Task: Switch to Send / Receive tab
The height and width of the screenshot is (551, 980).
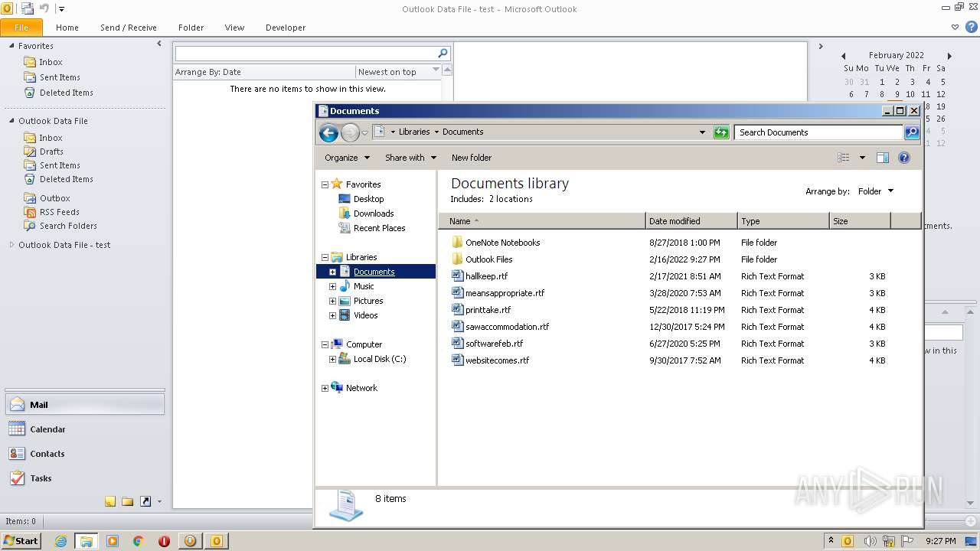Action: coord(129,28)
